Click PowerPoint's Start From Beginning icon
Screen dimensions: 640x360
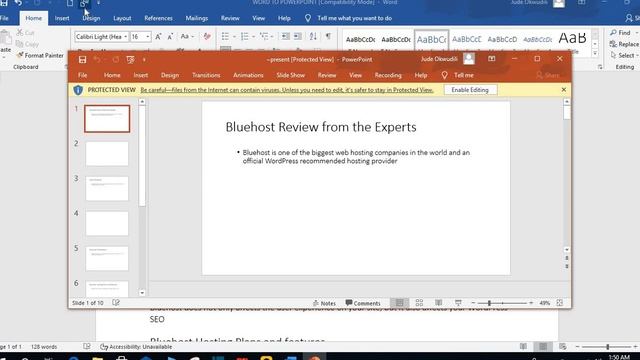[x=131, y=60]
